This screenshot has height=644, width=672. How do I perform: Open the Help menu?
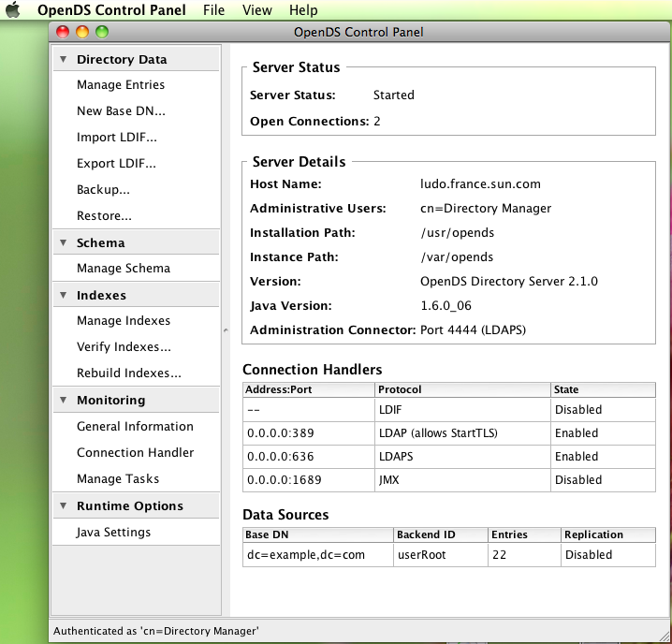pyautogui.click(x=303, y=10)
